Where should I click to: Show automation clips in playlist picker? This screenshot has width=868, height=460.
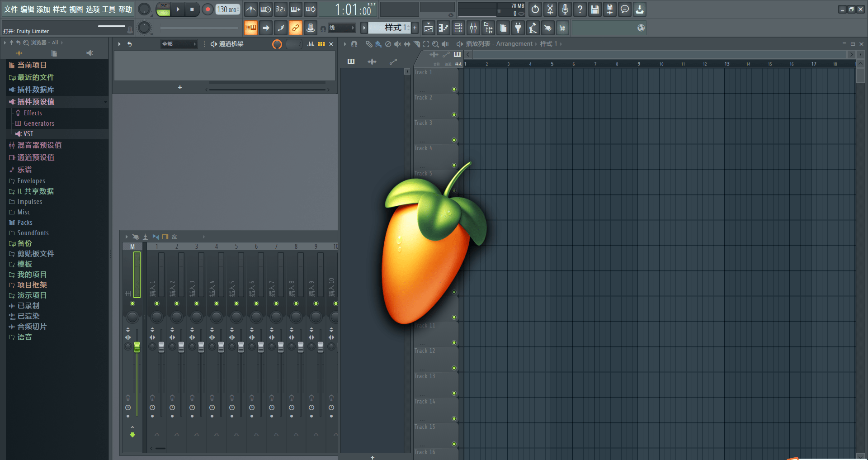click(393, 62)
